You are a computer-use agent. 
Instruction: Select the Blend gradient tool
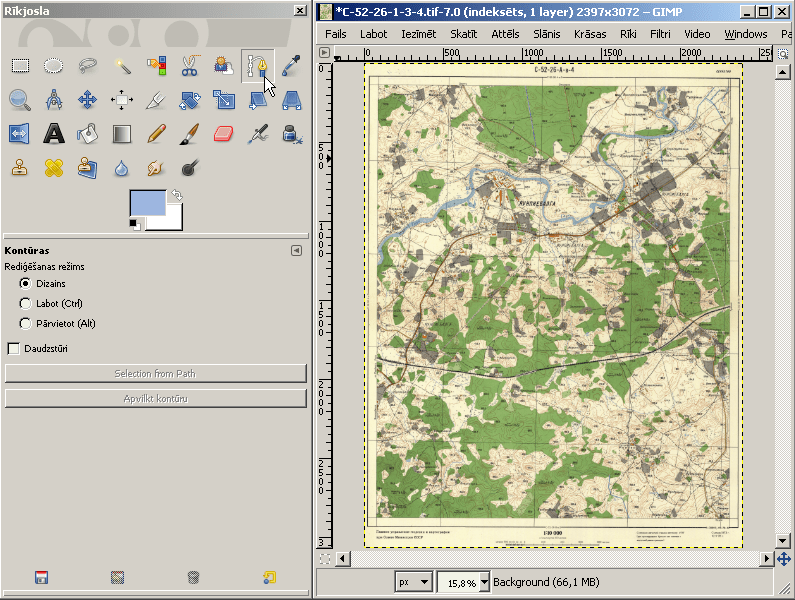pyautogui.click(x=122, y=134)
